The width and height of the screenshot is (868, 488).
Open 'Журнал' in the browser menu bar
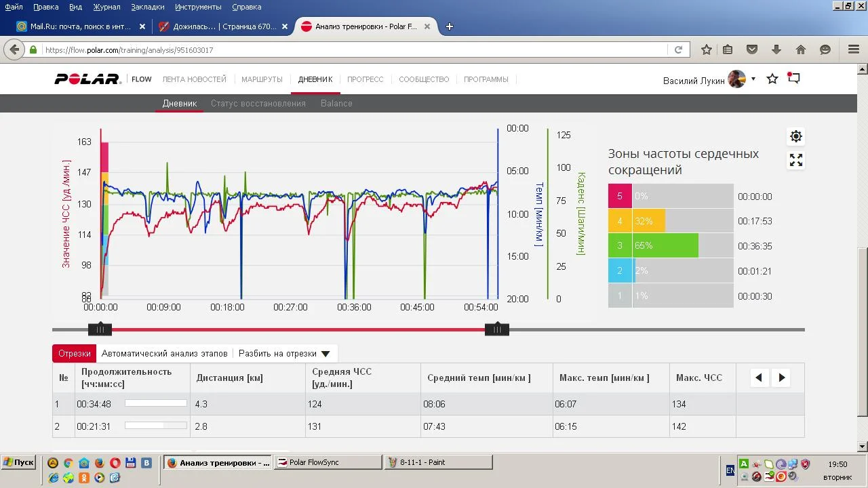click(x=106, y=7)
